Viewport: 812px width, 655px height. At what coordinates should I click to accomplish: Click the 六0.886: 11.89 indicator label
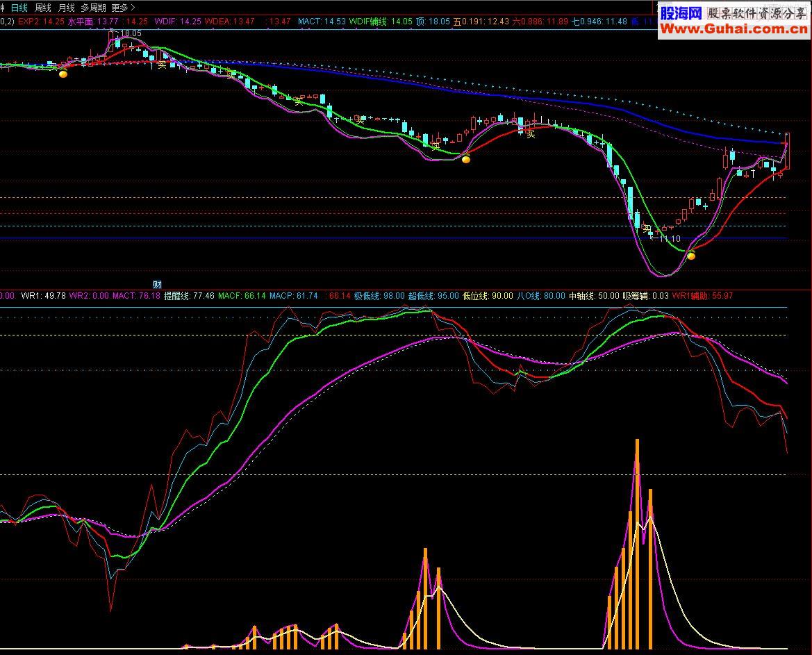540,22
